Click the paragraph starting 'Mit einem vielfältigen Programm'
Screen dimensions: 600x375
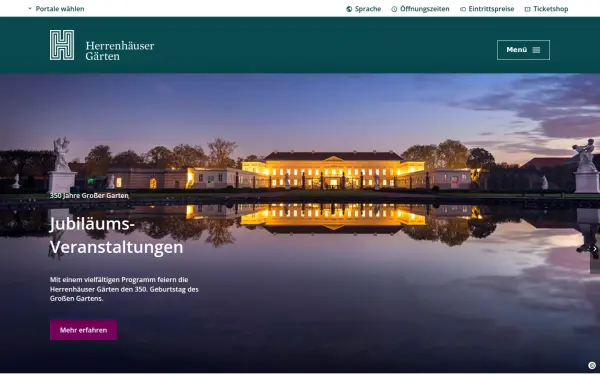point(124,289)
